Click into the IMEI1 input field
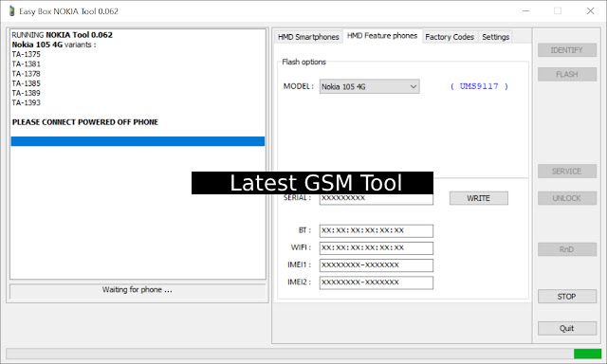Screen dimensions: 607x364 point(376,265)
